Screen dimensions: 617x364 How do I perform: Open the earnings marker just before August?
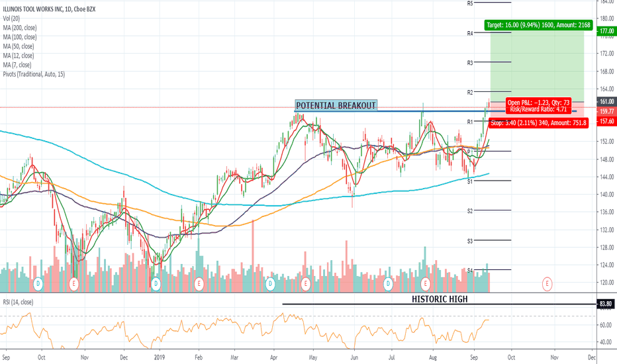[x=425, y=283]
